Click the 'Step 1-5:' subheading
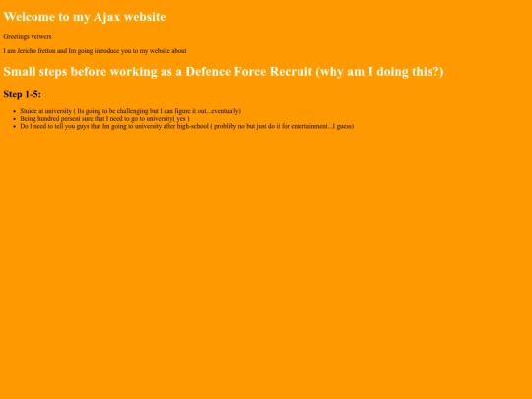Screen dimensions: 532x399 tap(23, 94)
